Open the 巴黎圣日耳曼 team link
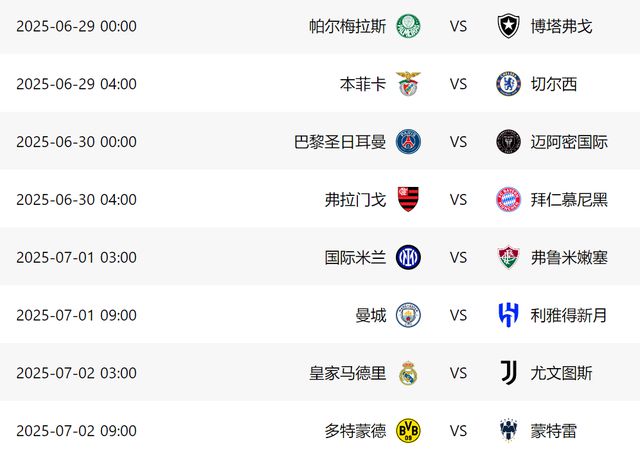 [340, 142]
